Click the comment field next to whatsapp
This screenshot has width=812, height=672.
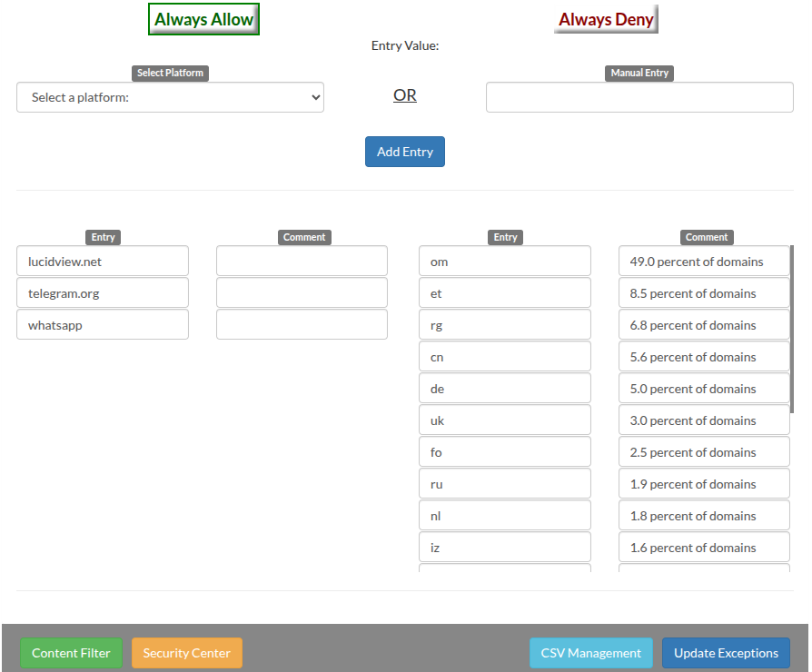tap(302, 325)
